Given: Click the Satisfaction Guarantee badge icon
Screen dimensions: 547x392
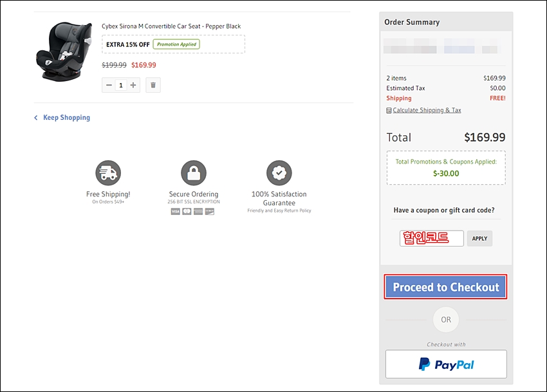Looking at the screenshot, I should (x=279, y=173).
